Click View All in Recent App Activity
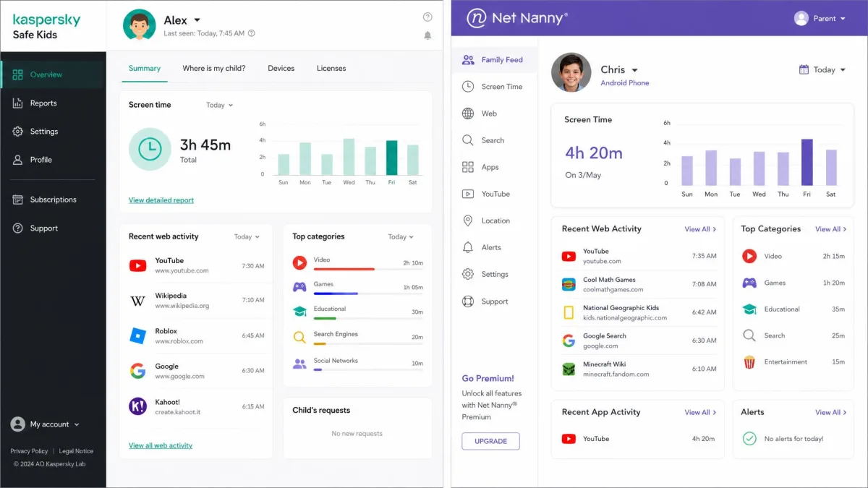The width and height of the screenshot is (868, 488). [x=700, y=413]
